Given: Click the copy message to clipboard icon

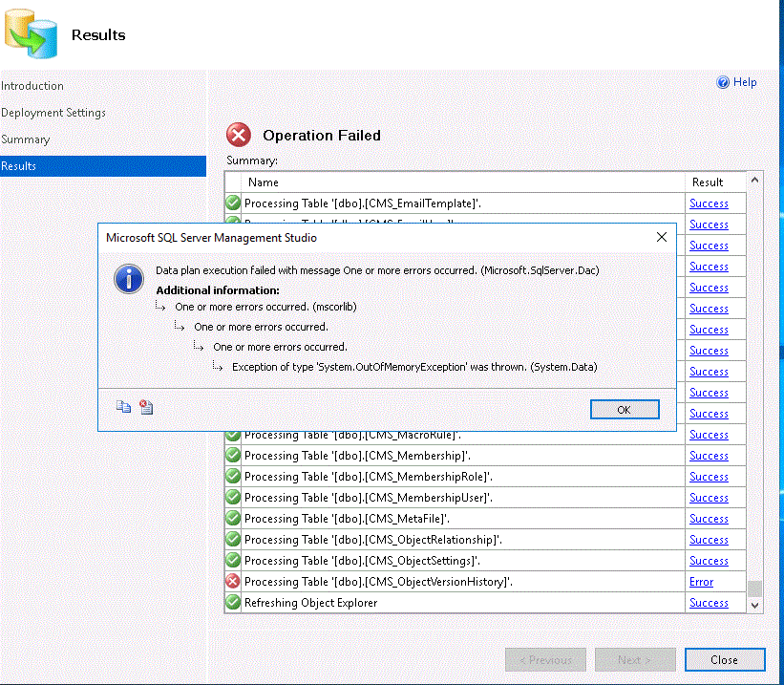Looking at the screenshot, I should coord(123,406).
